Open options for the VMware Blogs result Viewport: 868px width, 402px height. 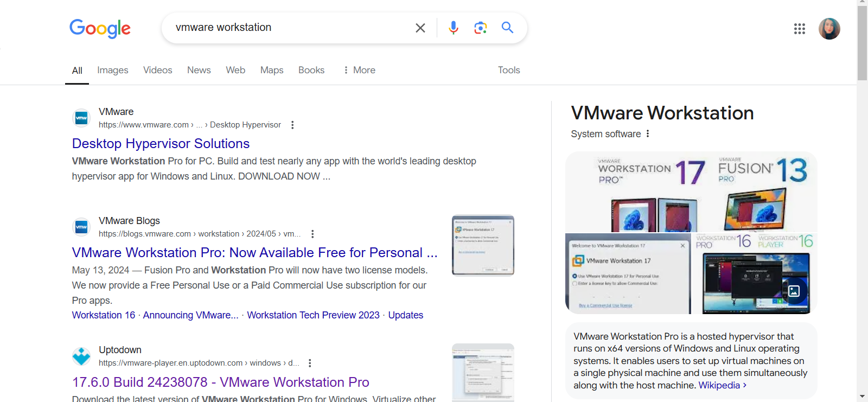click(312, 234)
